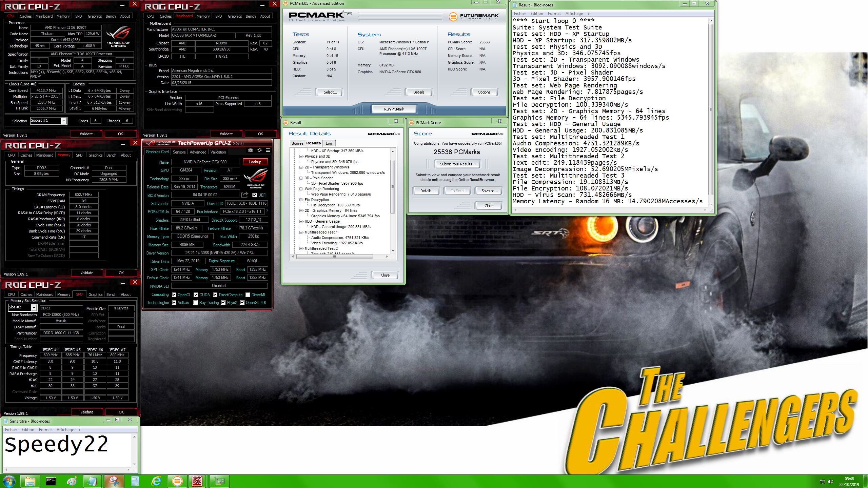The height and width of the screenshot is (488, 868).
Task: Toggle the PhysX checkbox
Action: [x=223, y=303]
